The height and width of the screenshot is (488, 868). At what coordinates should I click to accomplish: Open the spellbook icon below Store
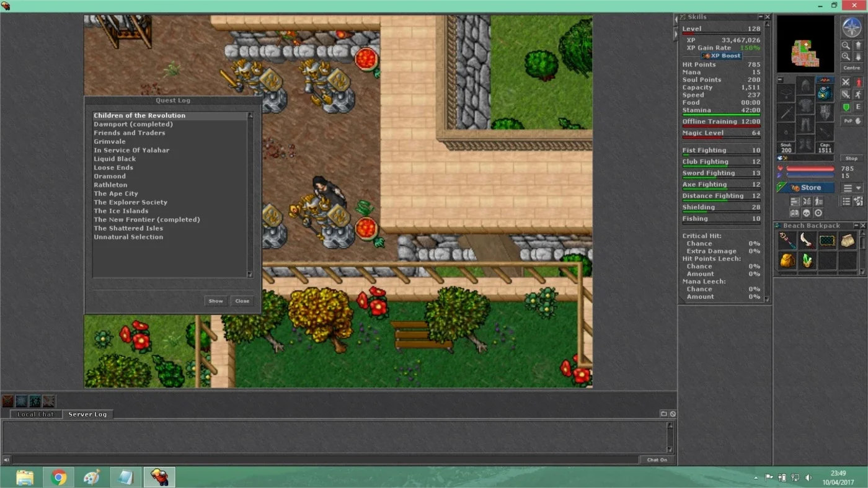(795, 213)
